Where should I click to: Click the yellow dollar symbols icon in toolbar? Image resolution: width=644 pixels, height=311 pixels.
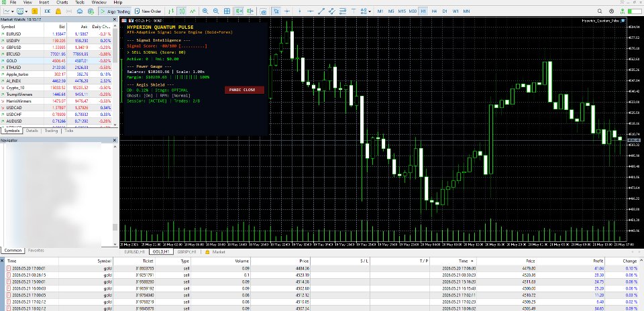click(35, 11)
